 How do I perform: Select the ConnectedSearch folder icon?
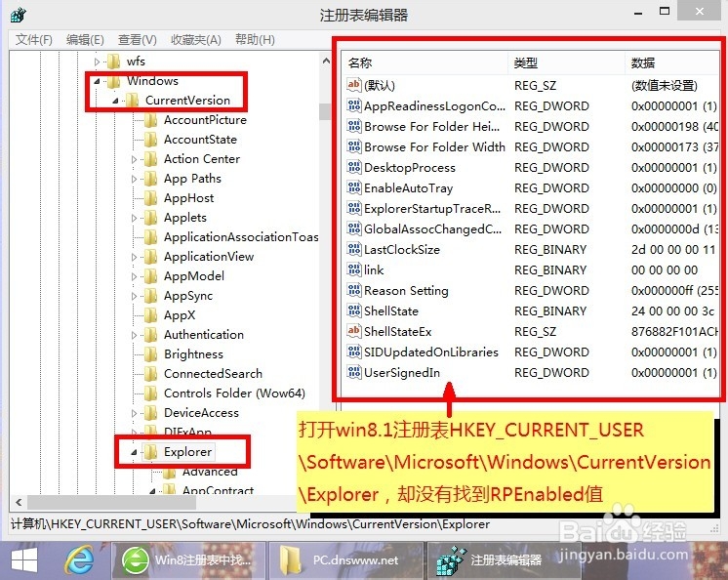click(150, 373)
